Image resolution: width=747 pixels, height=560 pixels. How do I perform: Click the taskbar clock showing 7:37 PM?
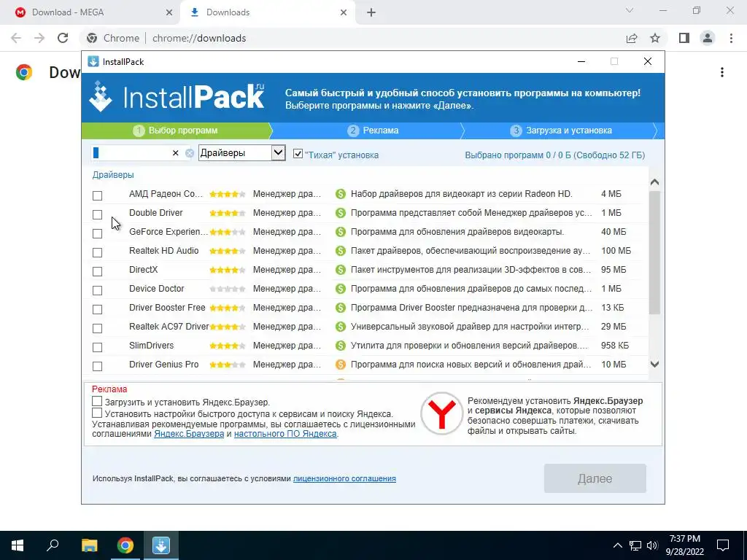[x=684, y=545]
